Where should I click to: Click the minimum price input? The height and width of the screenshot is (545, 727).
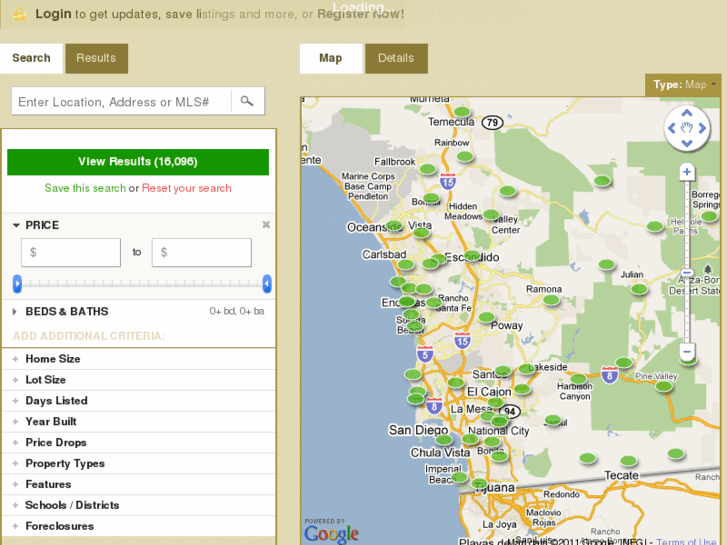pos(71,252)
